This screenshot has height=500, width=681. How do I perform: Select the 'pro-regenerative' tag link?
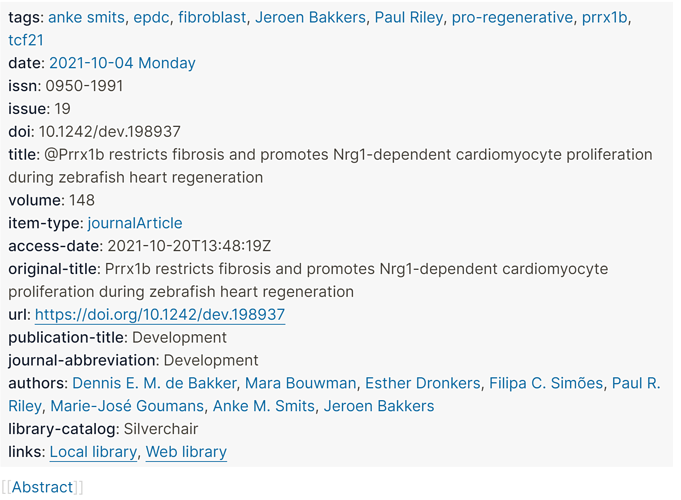(x=512, y=17)
